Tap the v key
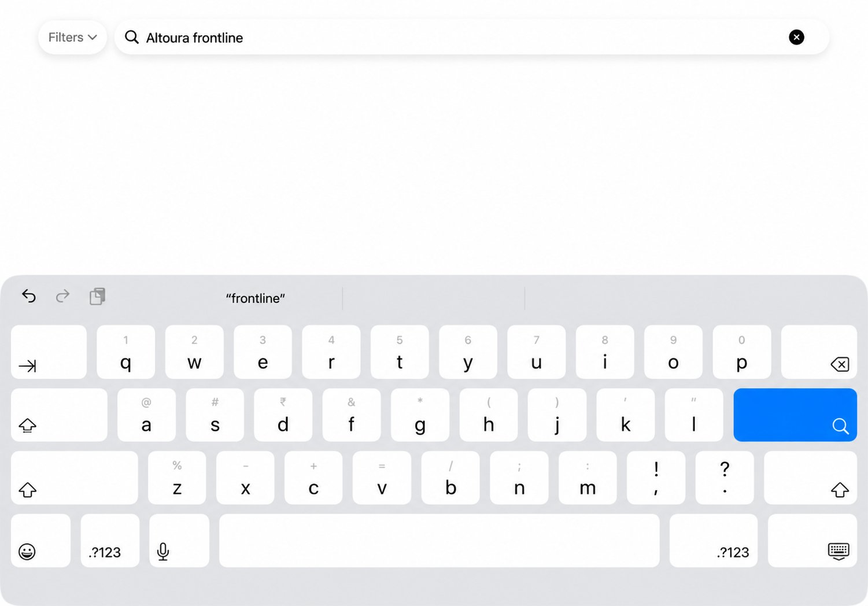The height and width of the screenshot is (606, 868). tap(382, 478)
